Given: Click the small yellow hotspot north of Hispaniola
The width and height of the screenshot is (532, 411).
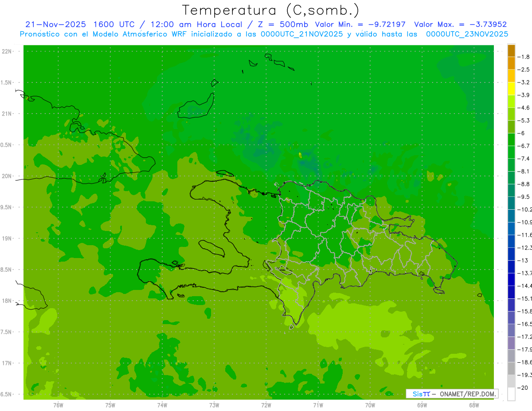Looking at the screenshot, I should pyautogui.click(x=300, y=155).
